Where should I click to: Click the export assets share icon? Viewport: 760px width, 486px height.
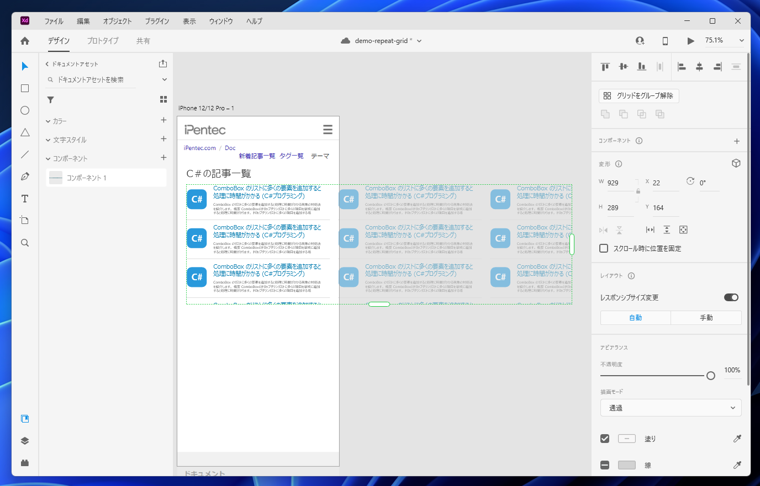[x=163, y=63]
